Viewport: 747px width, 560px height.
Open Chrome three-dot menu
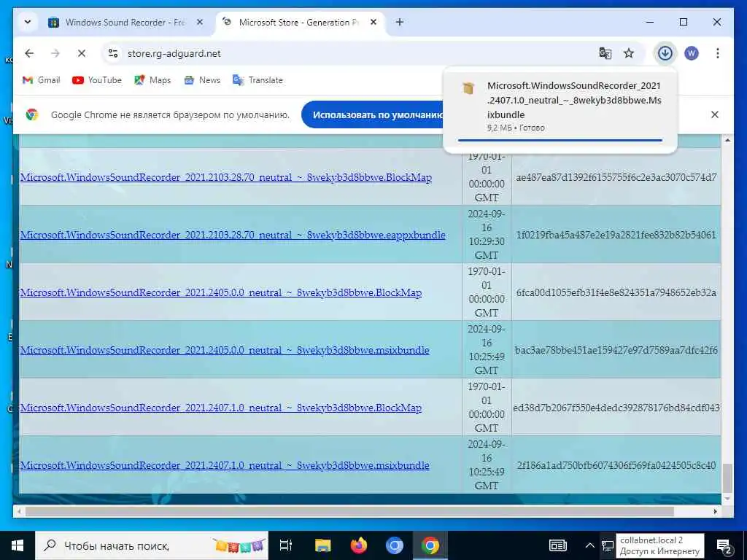(x=718, y=53)
